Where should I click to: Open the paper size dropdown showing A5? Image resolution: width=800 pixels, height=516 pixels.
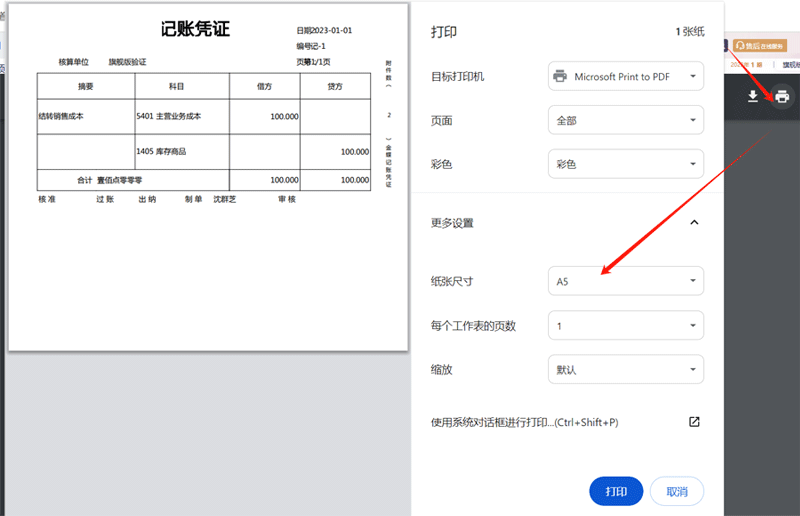pos(626,281)
